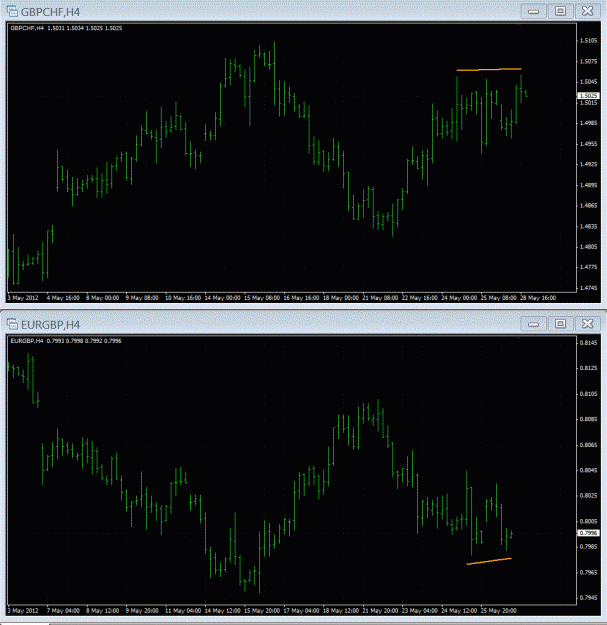Click the 1.4745 price scale label
607x625 pixels.
click(589, 288)
